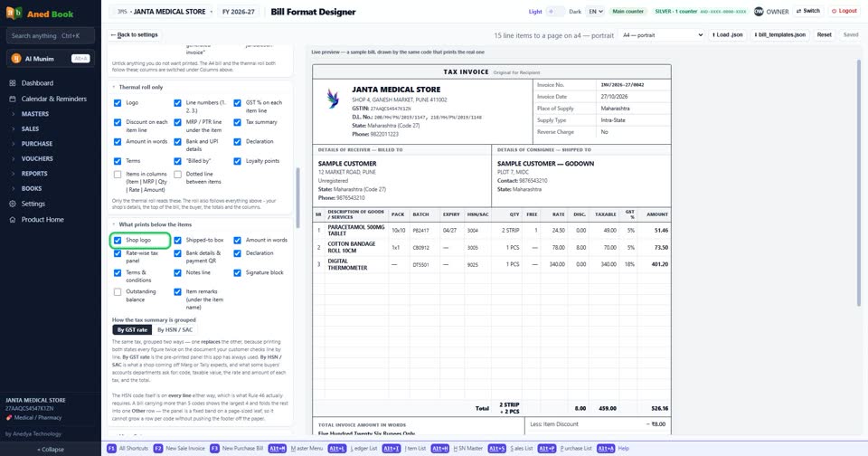Click the FY 2026-27 selector
This screenshot has width=868, height=456.
tap(238, 12)
